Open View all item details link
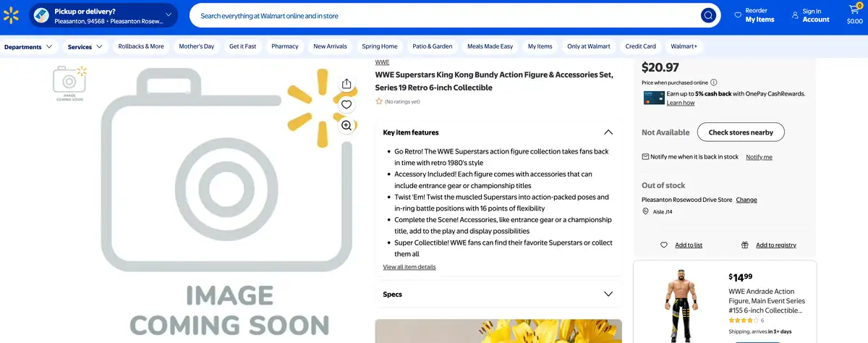 [x=409, y=267]
